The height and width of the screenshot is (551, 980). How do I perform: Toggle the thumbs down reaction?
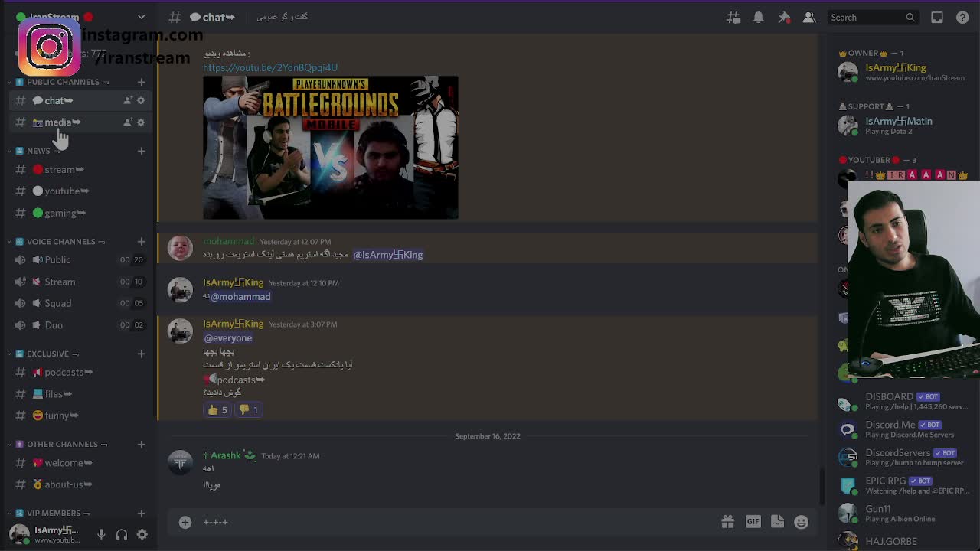click(x=248, y=409)
